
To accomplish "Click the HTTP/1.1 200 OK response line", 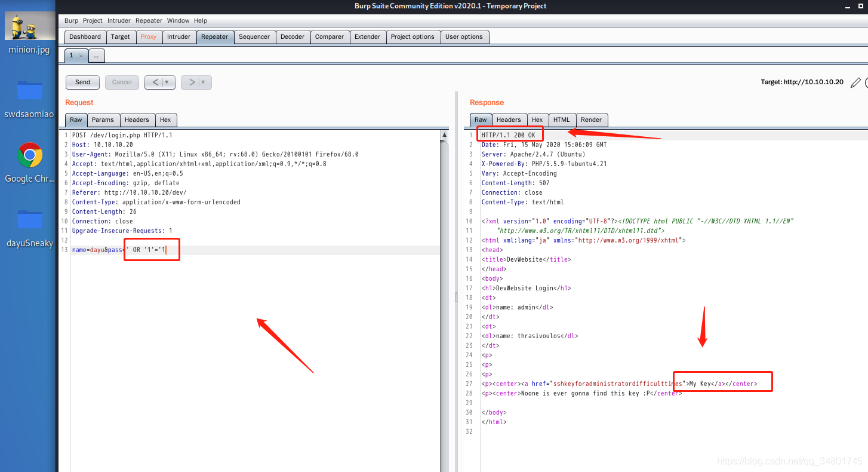I will [x=509, y=135].
